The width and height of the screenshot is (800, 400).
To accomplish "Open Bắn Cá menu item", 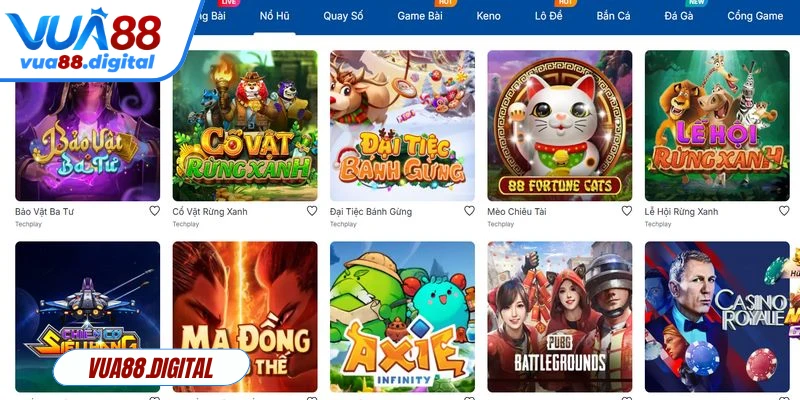I will [613, 16].
